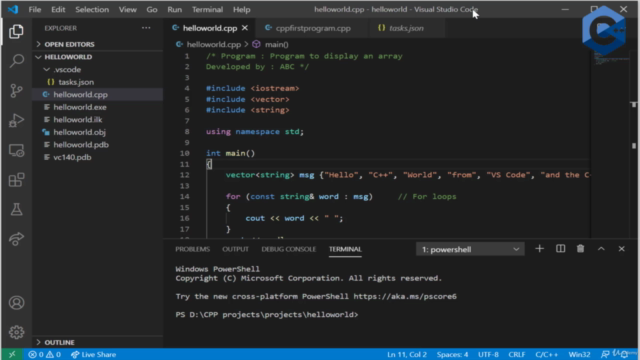Switch to the Problems panel tab
Image resolution: width=640 pixels, height=360 pixels.
point(193,249)
